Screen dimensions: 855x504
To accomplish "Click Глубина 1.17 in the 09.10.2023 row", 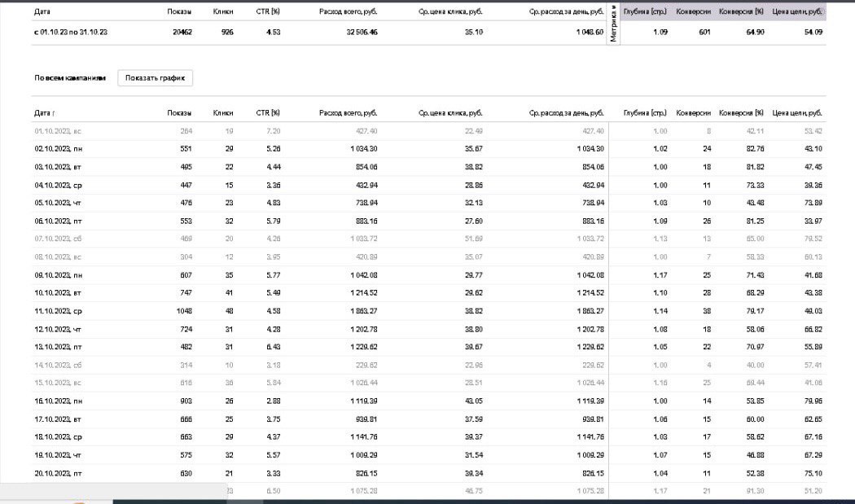I will (x=660, y=275).
